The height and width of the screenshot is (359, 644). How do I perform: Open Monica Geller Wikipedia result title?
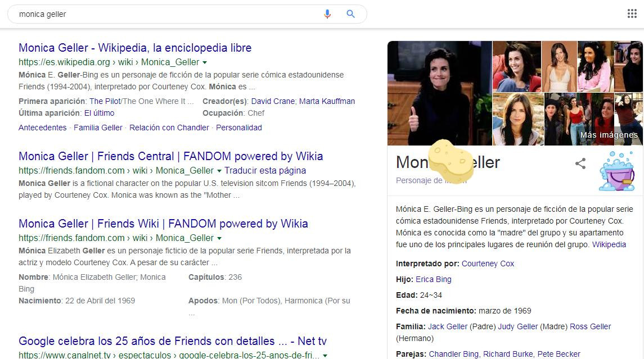coord(135,48)
